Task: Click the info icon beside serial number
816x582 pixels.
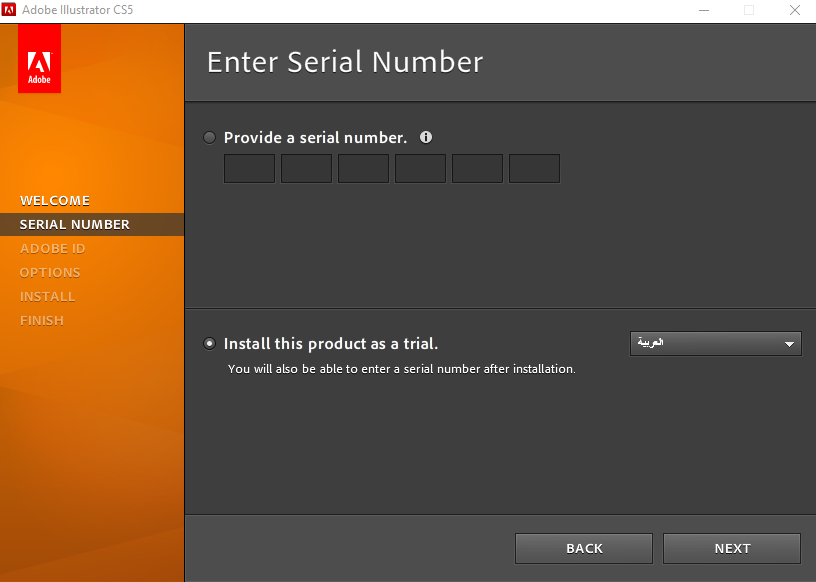Action: [426, 137]
